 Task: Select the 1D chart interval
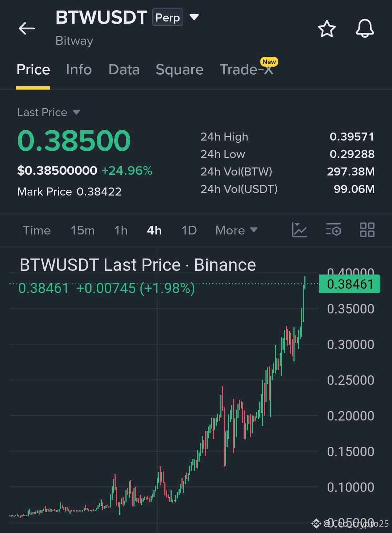coord(189,230)
